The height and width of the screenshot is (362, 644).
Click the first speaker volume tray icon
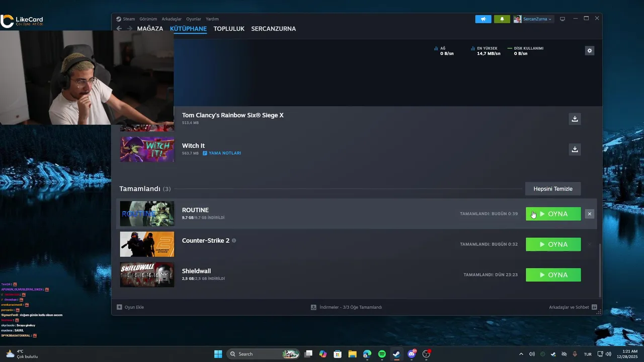[532, 354]
